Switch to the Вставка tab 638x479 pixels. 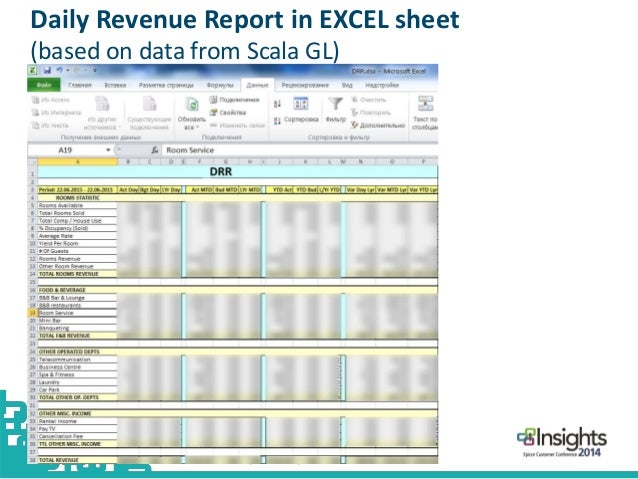[x=115, y=85]
